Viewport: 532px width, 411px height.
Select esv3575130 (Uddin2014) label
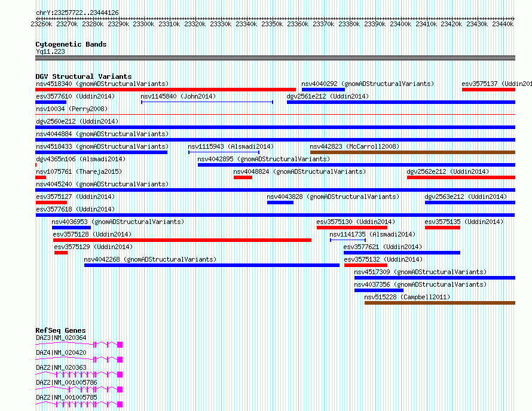(356, 222)
